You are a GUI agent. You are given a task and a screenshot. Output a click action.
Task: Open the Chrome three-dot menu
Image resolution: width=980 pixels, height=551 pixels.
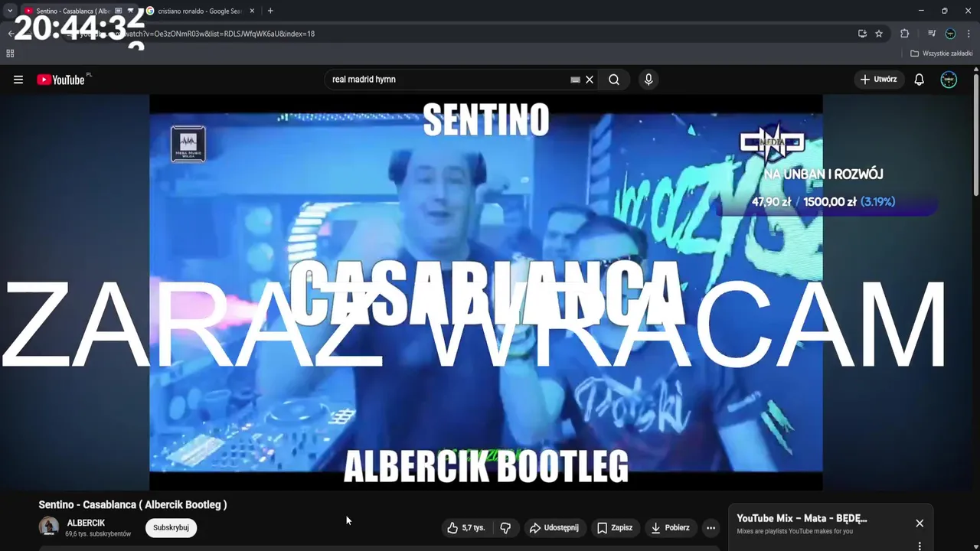(x=969, y=34)
